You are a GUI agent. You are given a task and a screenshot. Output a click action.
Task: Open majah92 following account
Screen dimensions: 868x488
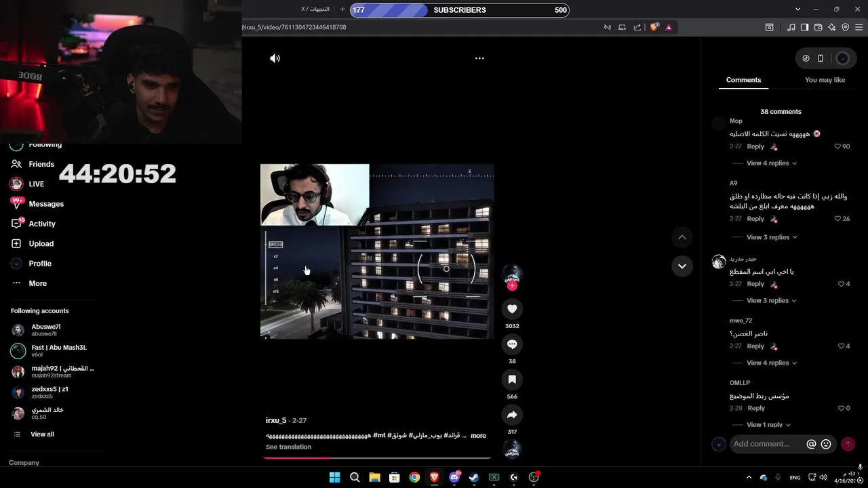pyautogui.click(x=53, y=371)
